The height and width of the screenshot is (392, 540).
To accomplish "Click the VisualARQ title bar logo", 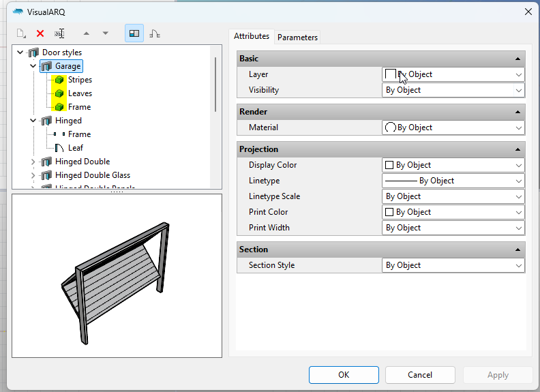I will 18,12.
